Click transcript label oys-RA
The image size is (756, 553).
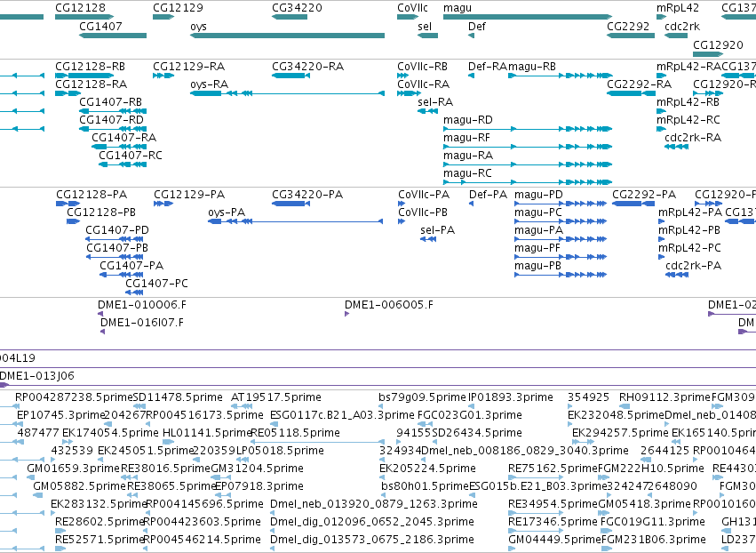point(210,84)
